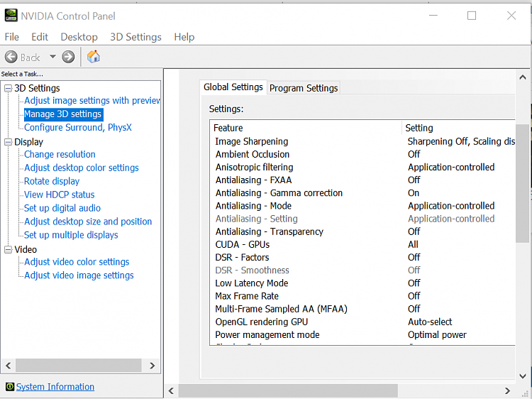Go to the Home icon
Image resolution: width=532 pixels, height=399 pixels.
point(94,56)
